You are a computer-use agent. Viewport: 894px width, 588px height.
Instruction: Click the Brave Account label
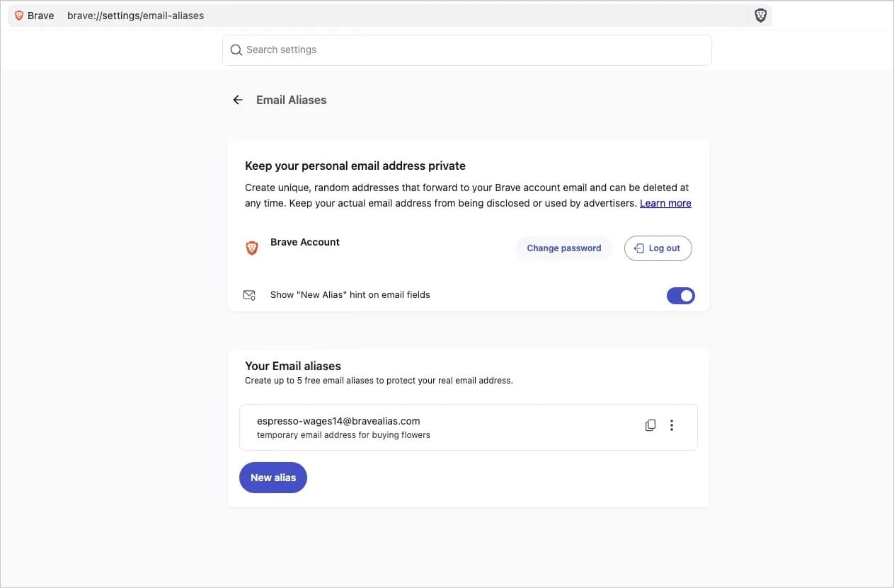(305, 242)
